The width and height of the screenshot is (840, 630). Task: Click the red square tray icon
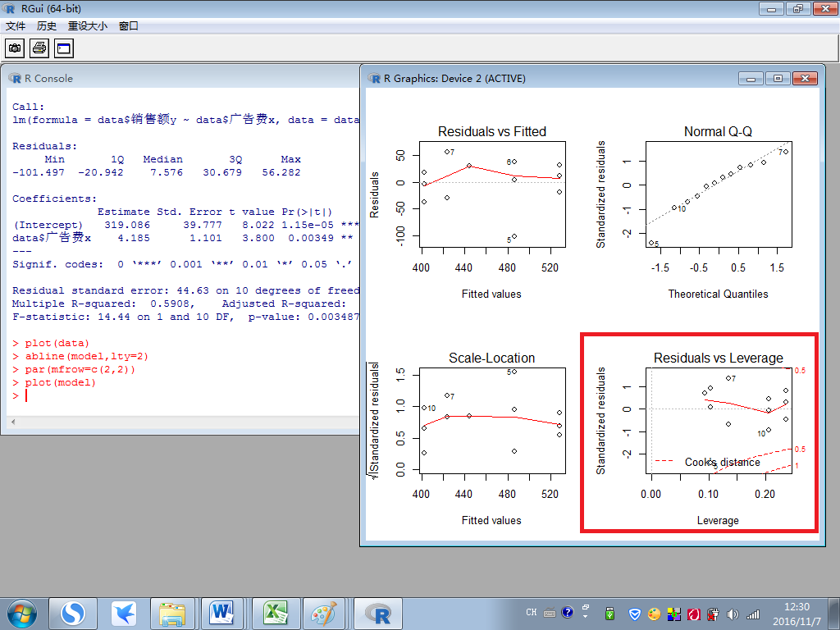pos(694,614)
